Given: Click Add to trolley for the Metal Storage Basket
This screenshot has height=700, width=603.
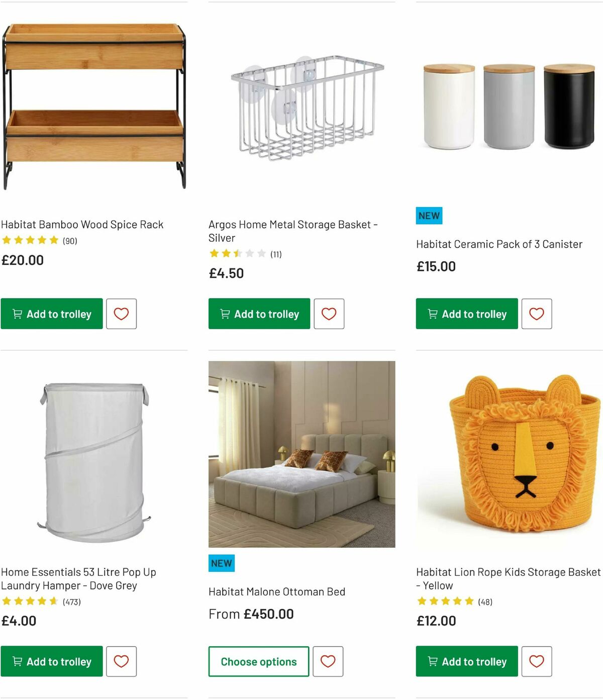Looking at the screenshot, I should point(259,314).
